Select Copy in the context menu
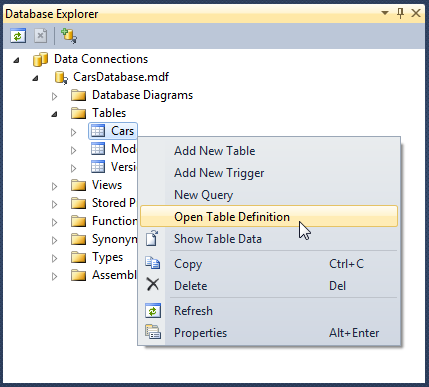Viewport: 429px width, 387px height. (269, 264)
